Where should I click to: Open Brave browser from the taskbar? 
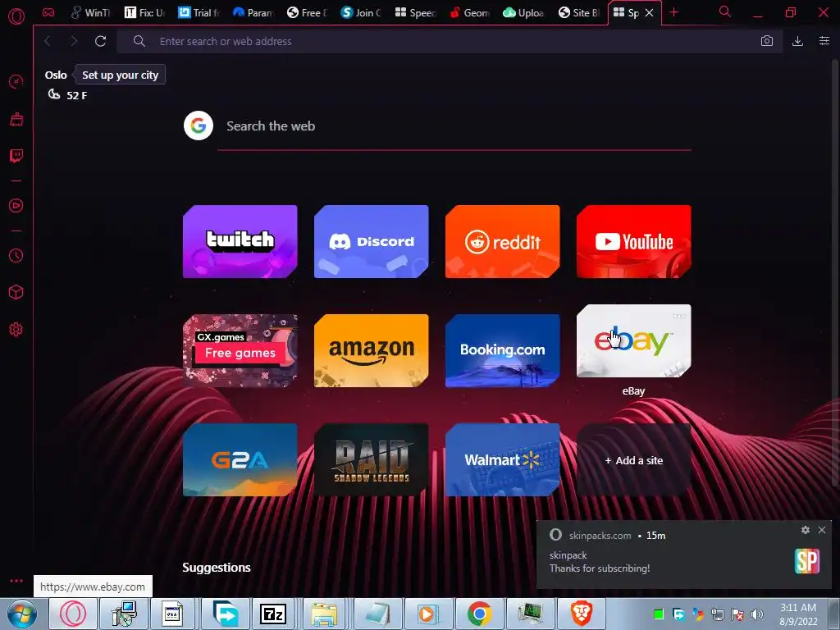click(582, 614)
